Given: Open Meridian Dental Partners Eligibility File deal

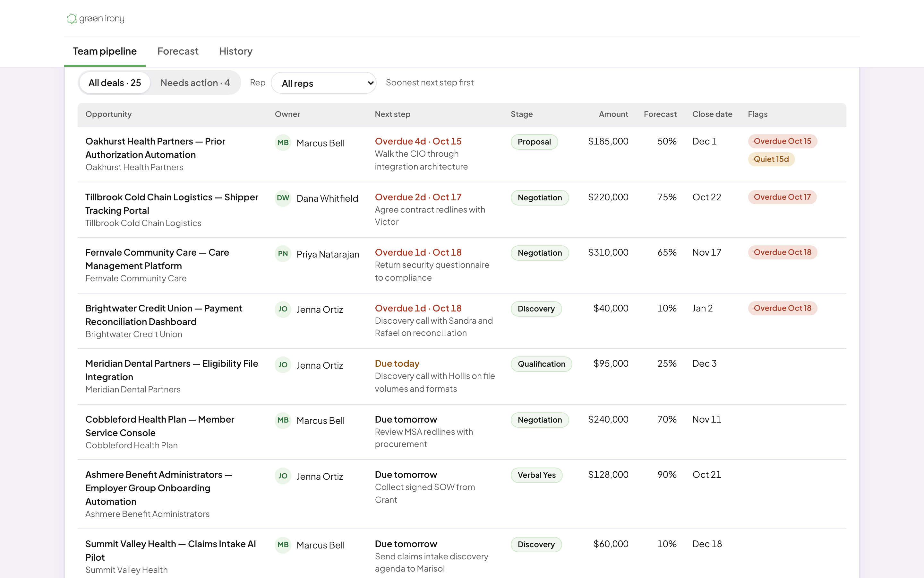Looking at the screenshot, I should coord(171,370).
